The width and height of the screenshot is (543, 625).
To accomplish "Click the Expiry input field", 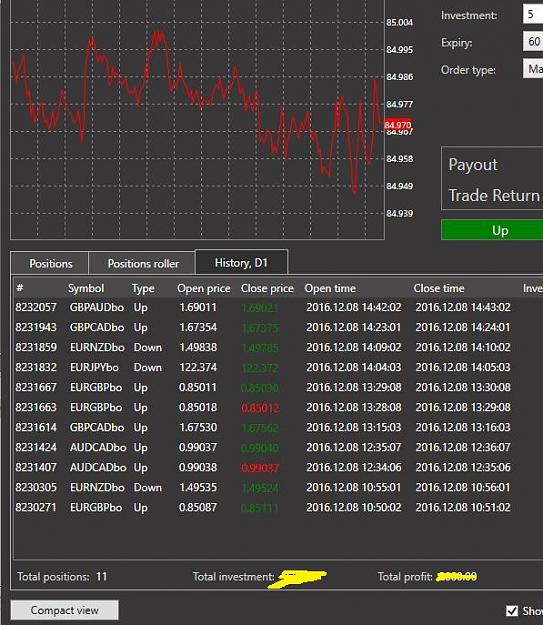I will [533, 41].
